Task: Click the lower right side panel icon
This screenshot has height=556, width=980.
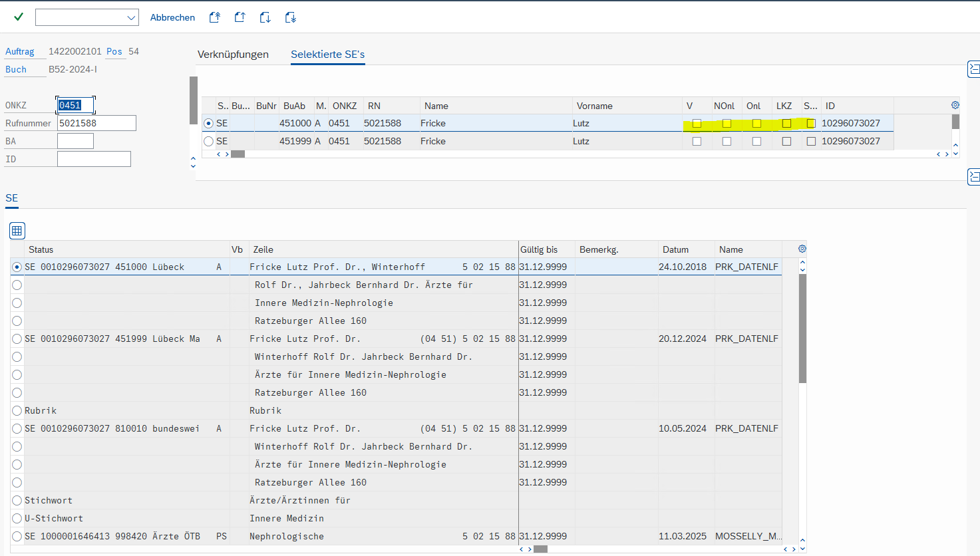Action: click(x=973, y=176)
